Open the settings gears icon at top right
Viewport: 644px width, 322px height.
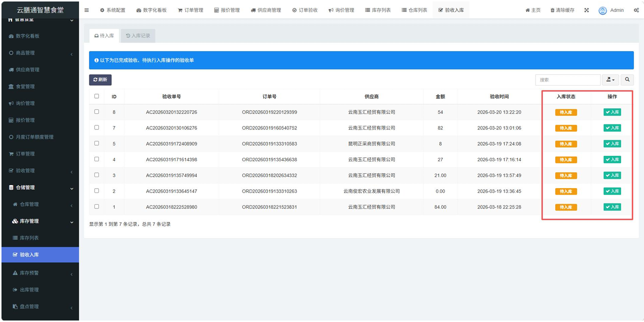[636, 10]
